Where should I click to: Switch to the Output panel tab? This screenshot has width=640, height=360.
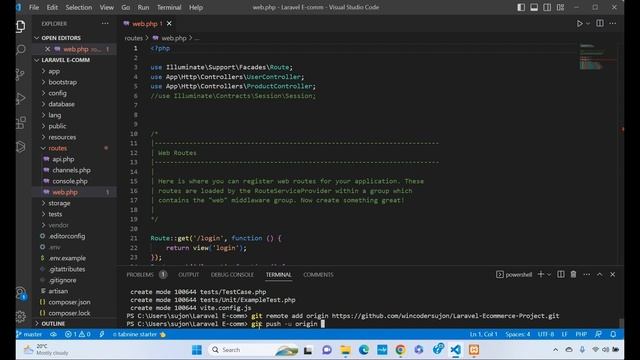click(188, 275)
